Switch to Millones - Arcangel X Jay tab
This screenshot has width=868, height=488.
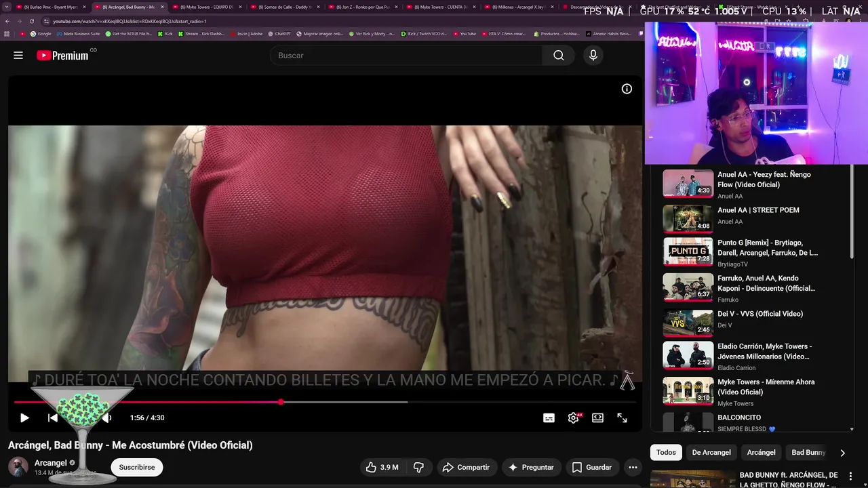519,7
